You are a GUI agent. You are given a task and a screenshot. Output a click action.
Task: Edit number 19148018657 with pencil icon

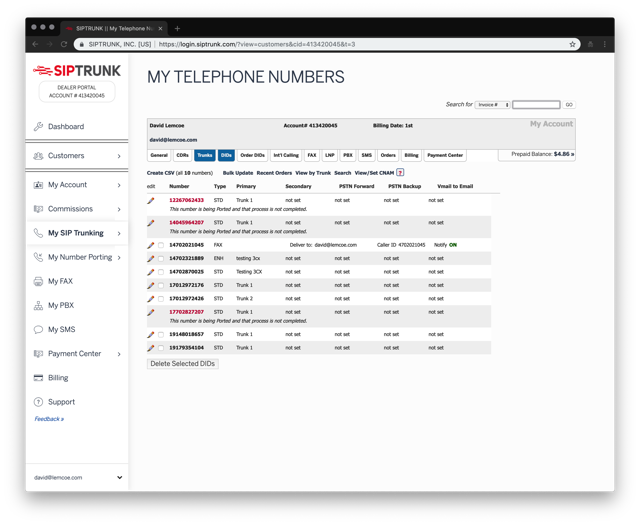click(151, 335)
